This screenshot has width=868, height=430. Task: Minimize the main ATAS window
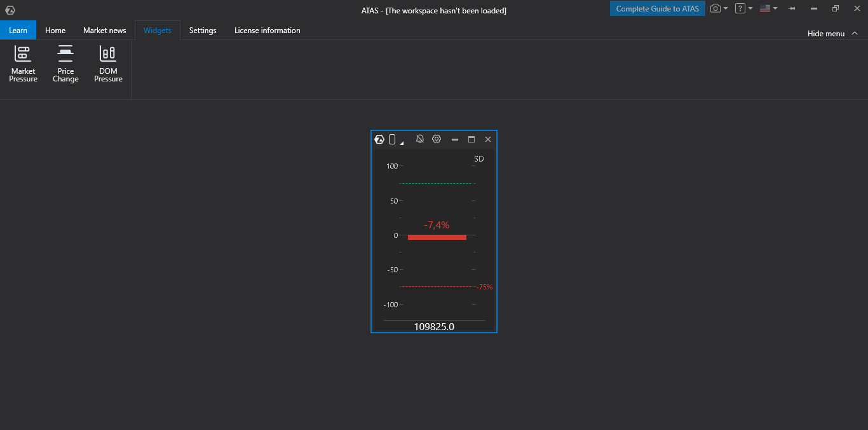point(814,8)
